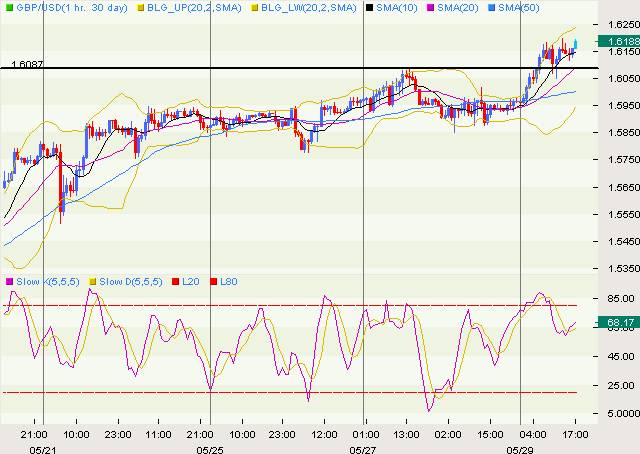Viewport: 640px width, 454px height.
Task: Click the 05/21 date label
Action: [43, 450]
